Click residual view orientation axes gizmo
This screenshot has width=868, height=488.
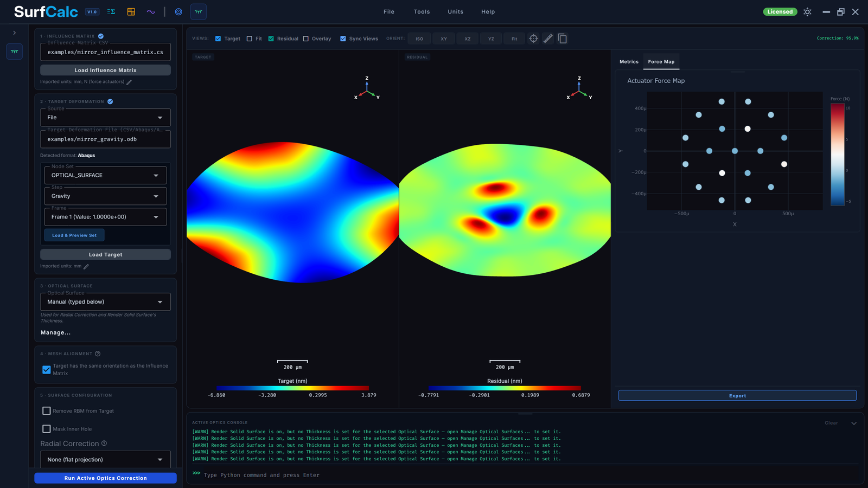tap(579, 89)
